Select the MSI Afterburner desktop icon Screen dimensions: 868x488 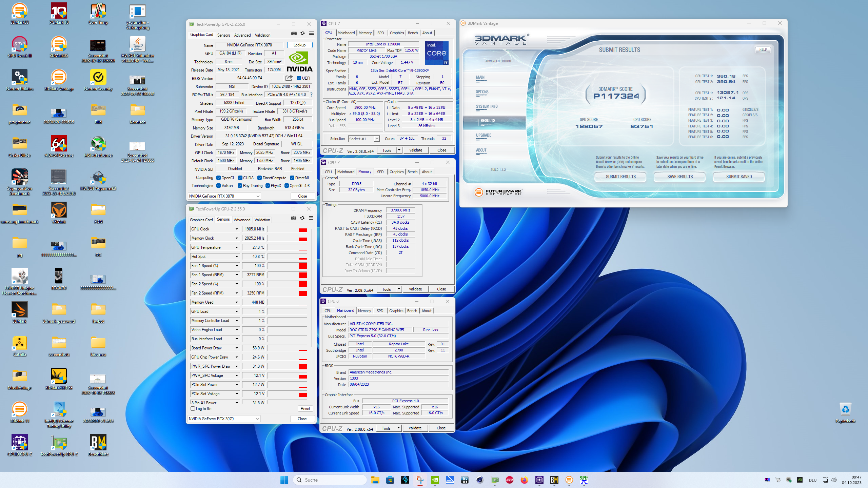click(x=98, y=147)
